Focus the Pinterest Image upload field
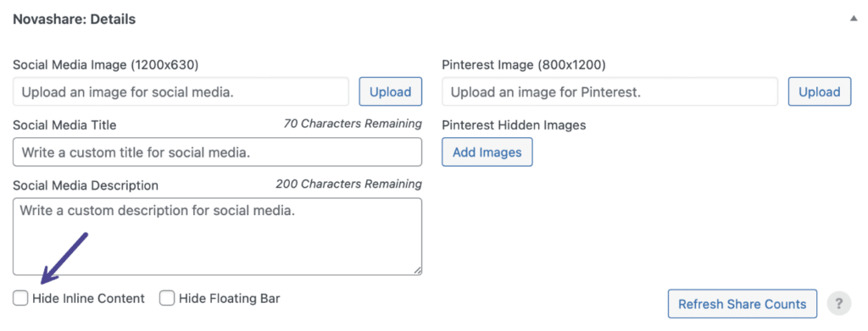Viewport: 868px width, 331px height. (x=610, y=91)
